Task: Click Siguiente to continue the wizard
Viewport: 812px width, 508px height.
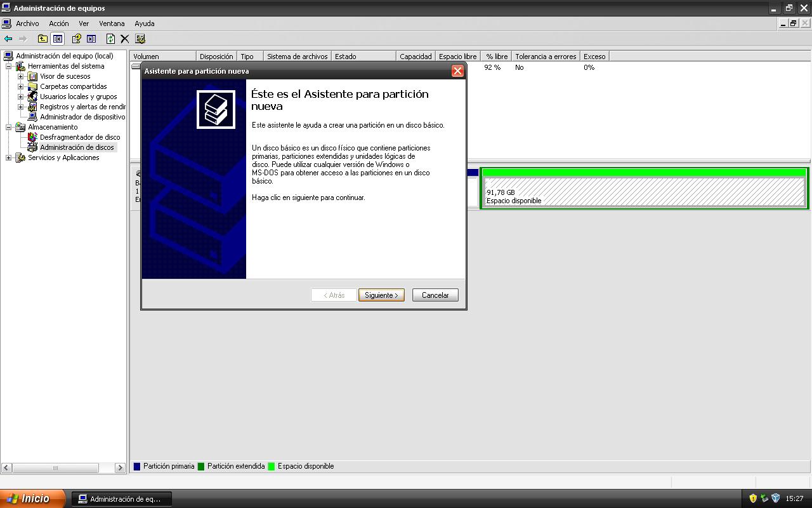Action: pyautogui.click(x=381, y=295)
